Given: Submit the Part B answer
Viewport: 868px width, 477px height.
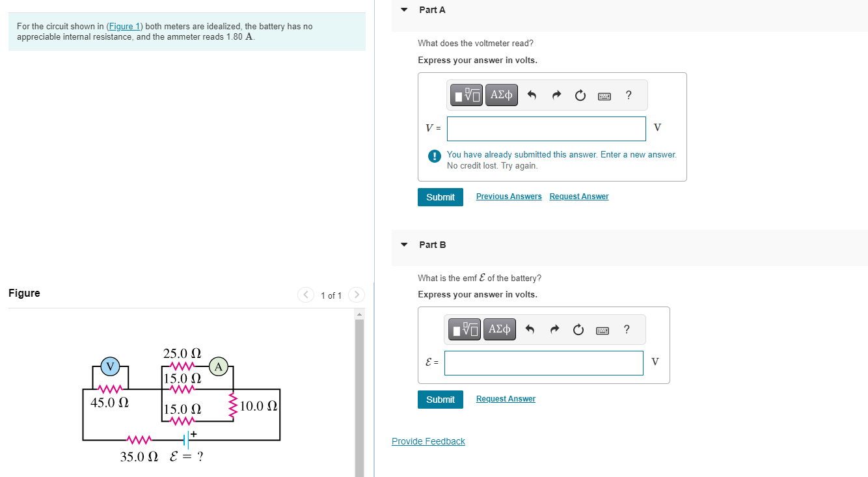Looking at the screenshot, I should click(x=441, y=399).
